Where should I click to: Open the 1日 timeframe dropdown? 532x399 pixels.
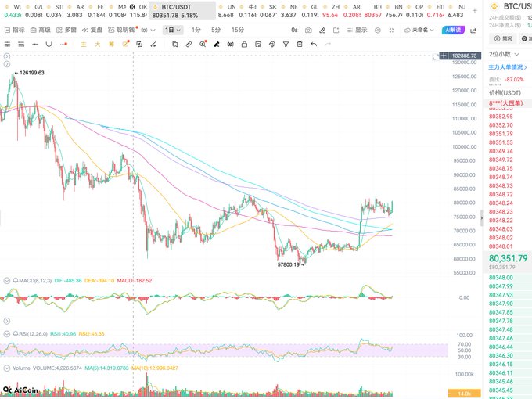pos(173,30)
